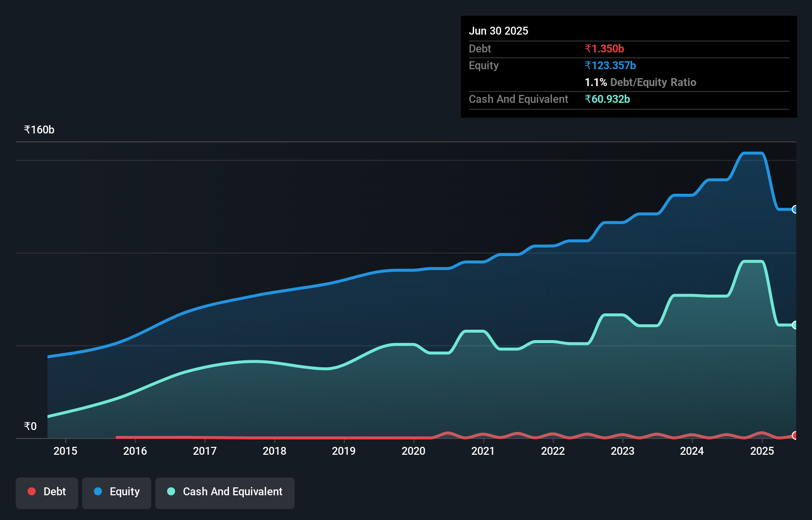
Task: Click the blue Equity legend dot
Action: (x=98, y=491)
